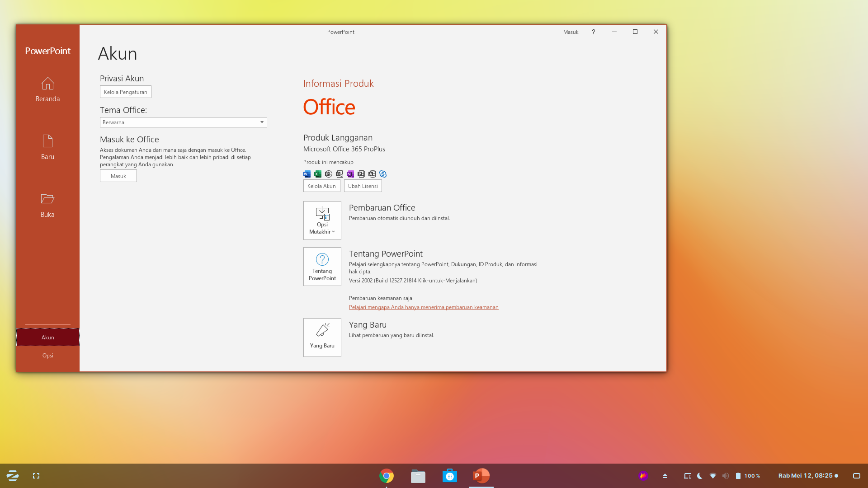Viewport: 868px width, 488px height.
Task: Open the tray eject expander
Action: pyautogui.click(x=665, y=476)
